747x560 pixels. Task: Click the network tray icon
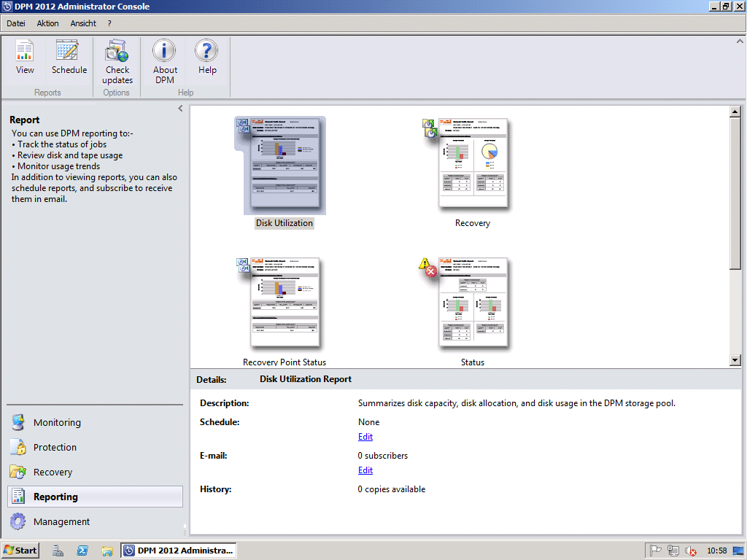point(673,551)
